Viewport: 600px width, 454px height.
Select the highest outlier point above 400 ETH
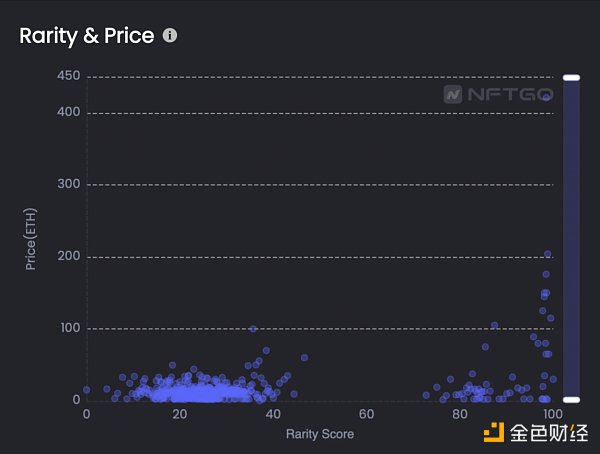pos(546,97)
